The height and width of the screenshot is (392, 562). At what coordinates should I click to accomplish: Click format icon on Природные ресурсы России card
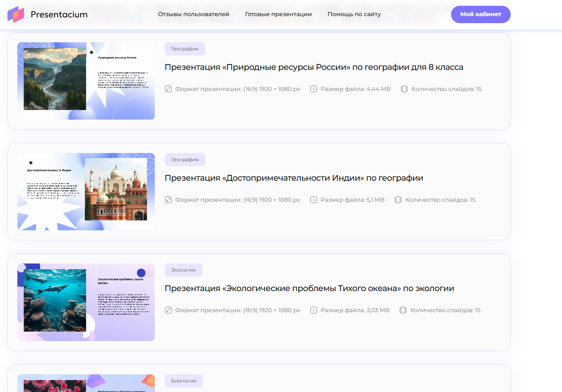pos(168,89)
